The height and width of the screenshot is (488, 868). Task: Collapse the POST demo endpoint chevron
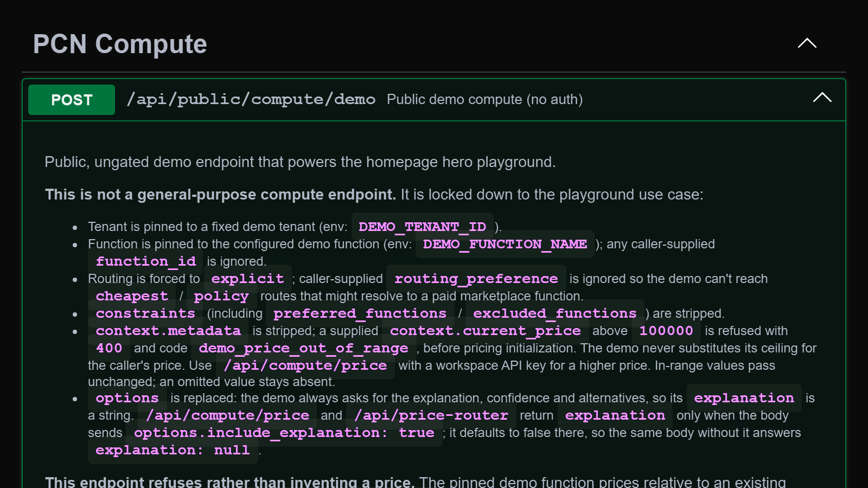(x=822, y=98)
